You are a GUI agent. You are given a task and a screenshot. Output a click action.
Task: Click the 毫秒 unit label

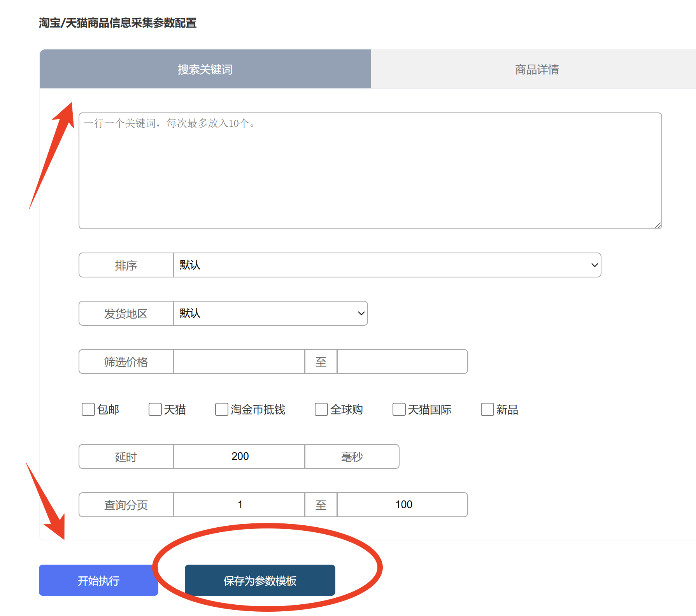[352, 456]
